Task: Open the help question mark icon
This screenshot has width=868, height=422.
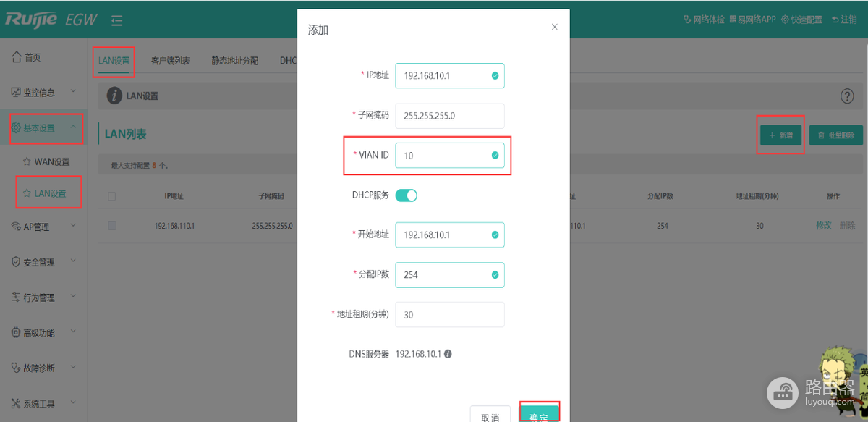Action: [847, 96]
